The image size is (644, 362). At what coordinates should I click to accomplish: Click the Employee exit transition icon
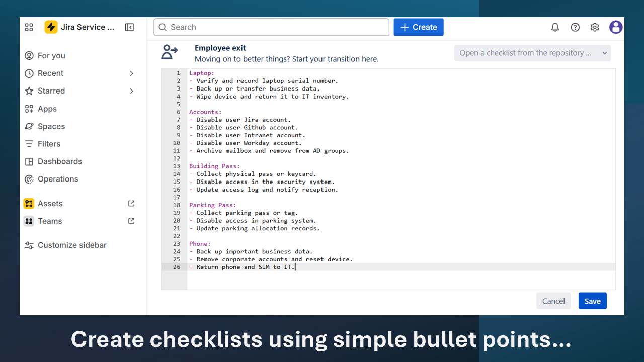169,52
